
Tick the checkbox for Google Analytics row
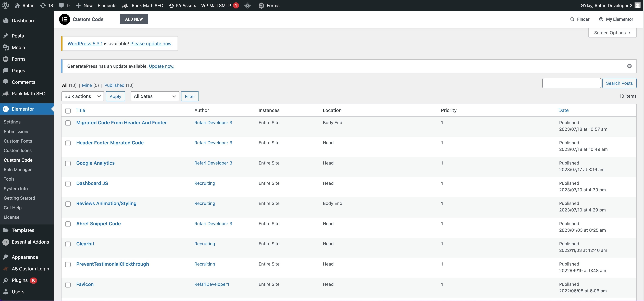pyautogui.click(x=68, y=164)
